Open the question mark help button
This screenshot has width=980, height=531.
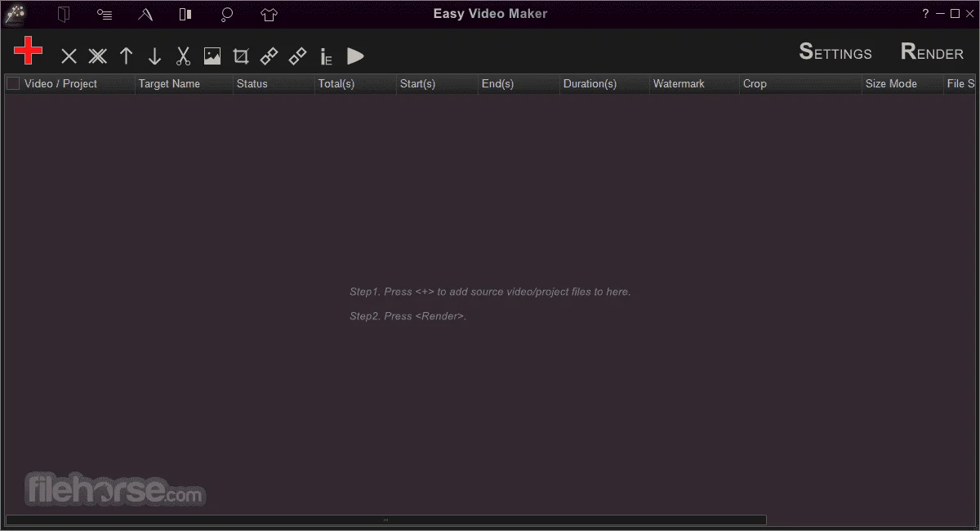click(925, 14)
